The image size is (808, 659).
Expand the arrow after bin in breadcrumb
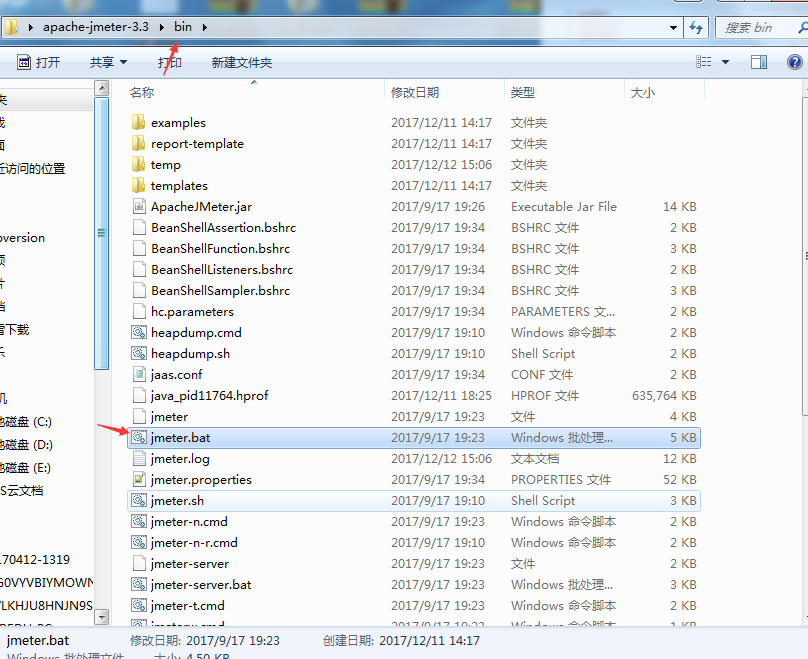[205, 27]
